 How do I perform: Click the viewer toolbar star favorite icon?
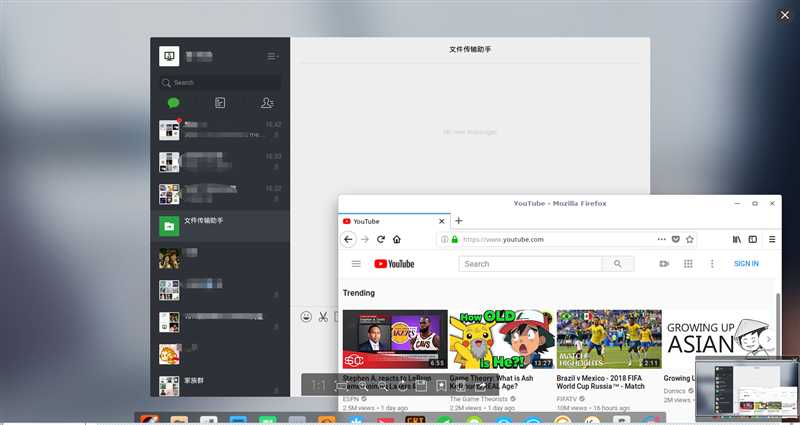pyautogui.click(x=441, y=385)
